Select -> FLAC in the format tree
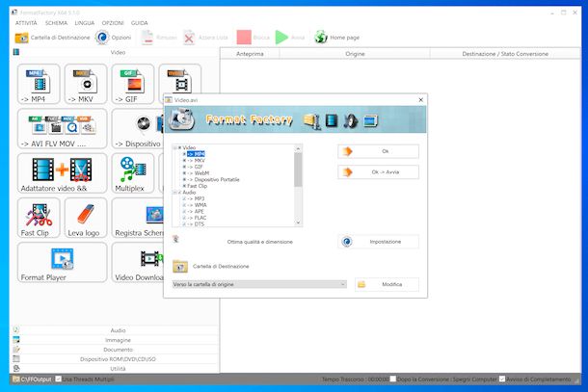 tap(197, 218)
